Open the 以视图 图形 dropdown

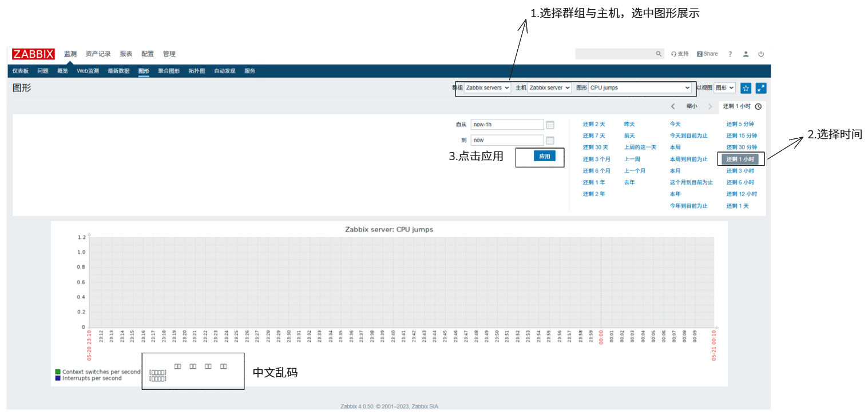[x=724, y=88]
